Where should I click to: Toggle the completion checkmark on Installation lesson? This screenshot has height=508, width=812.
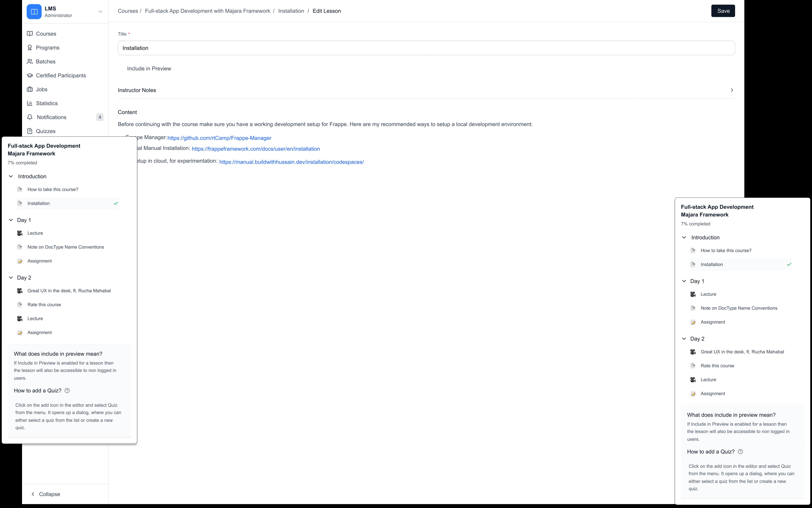(x=116, y=203)
